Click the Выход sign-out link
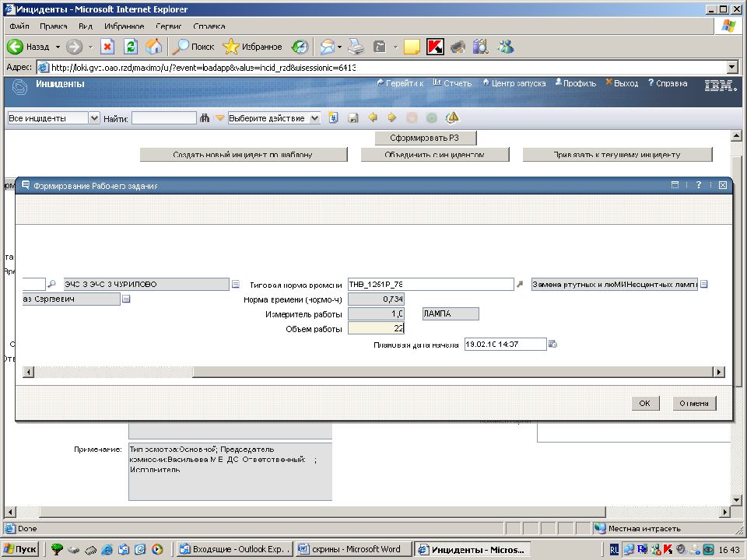The image size is (747, 560). pyautogui.click(x=622, y=83)
